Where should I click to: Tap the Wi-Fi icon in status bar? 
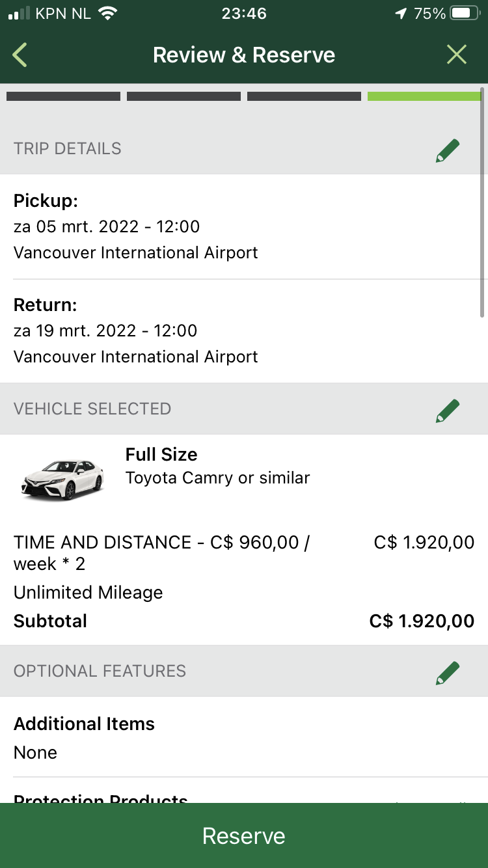click(108, 14)
